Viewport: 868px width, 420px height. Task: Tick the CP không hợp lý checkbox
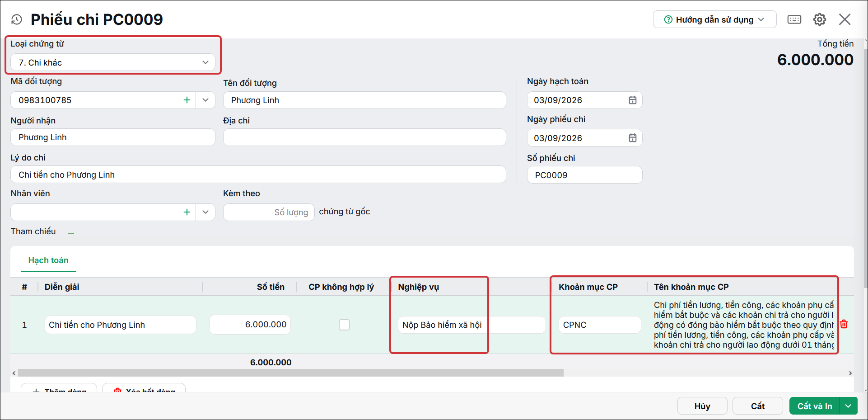point(344,325)
